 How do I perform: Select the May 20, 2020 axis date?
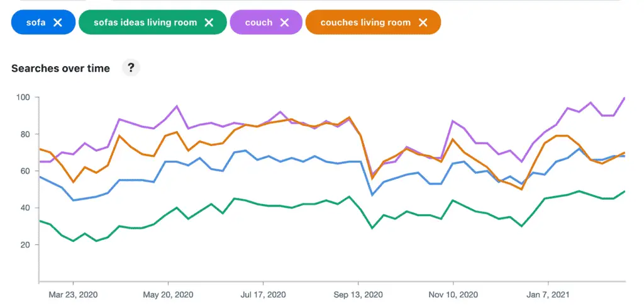[x=168, y=295]
